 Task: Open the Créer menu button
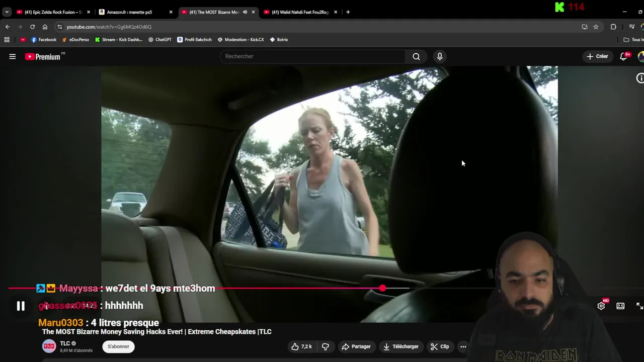pyautogui.click(x=597, y=56)
